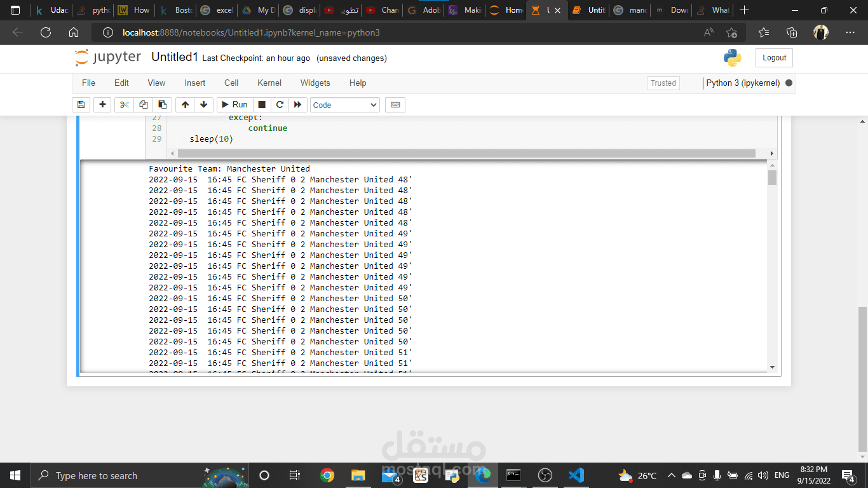
Task: Open the cell type Code dropdown
Action: click(x=345, y=105)
